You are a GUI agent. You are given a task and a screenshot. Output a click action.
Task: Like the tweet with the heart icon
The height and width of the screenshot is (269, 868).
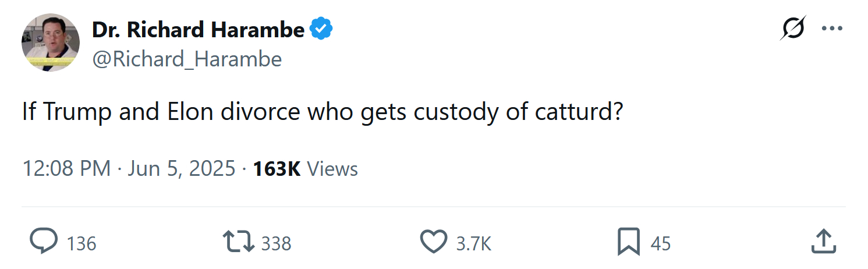pos(434,242)
